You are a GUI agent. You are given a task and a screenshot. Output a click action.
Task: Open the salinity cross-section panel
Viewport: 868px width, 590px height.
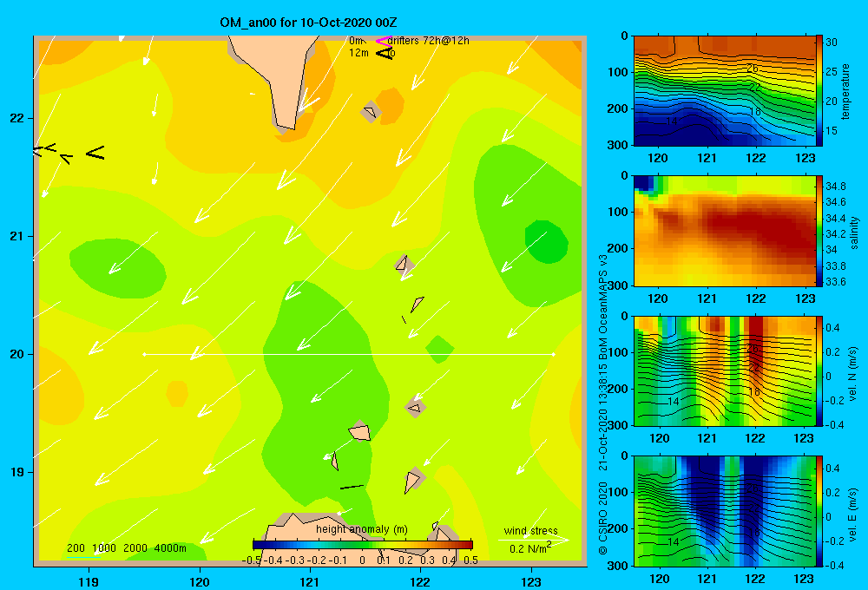tap(724, 231)
